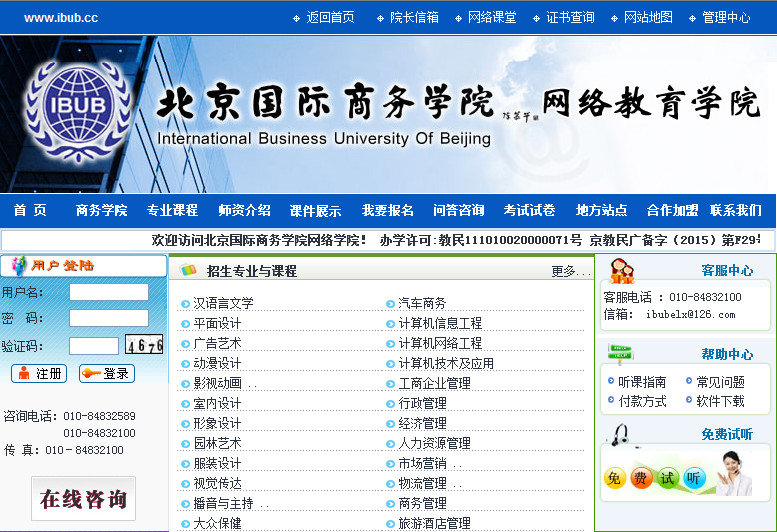The image size is (777, 532).
Task: Open the 形象设计 course link
Action: pyautogui.click(x=217, y=423)
